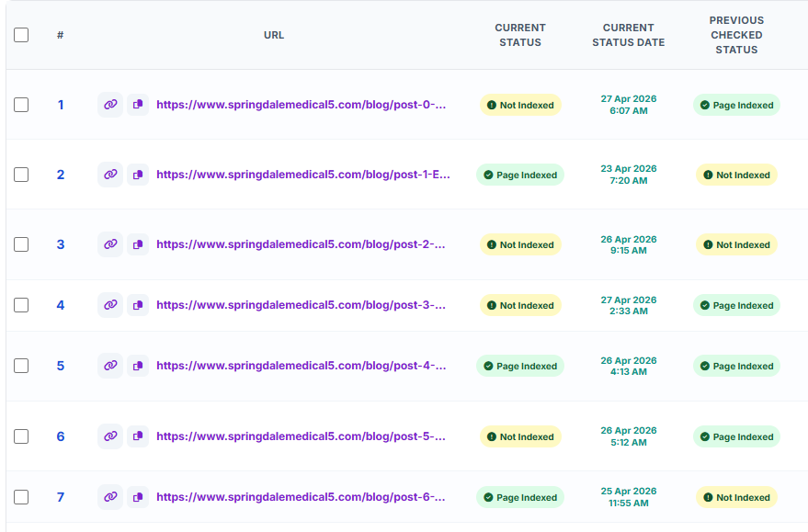Open the blog/post-1-E URL link
Image resolution: width=808 pixels, height=532 pixels.
(303, 175)
